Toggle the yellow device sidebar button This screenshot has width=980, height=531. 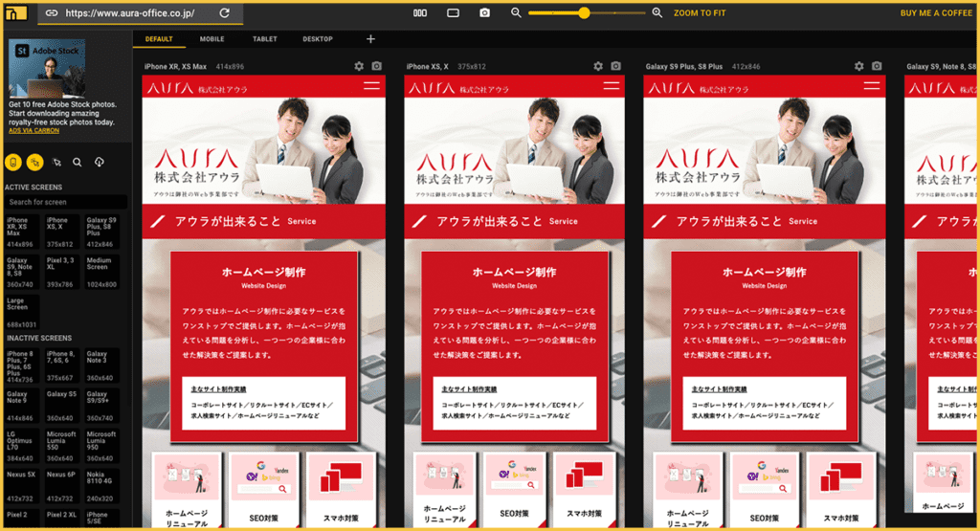pyautogui.click(x=13, y=163)
